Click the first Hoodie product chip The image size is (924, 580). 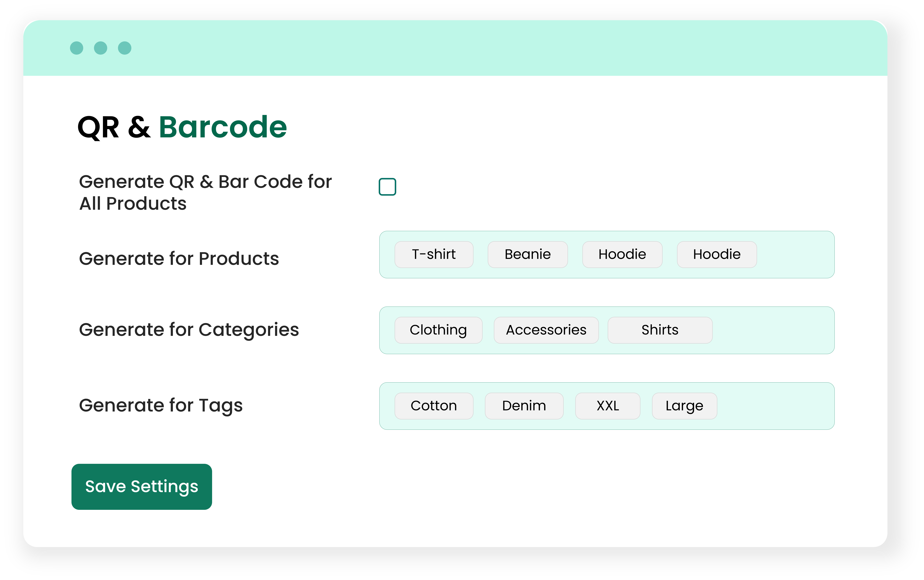click(x=622, y=254)
